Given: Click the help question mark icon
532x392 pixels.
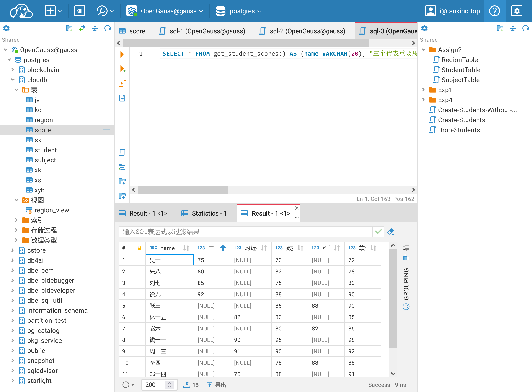Looking at the screenshot, I should click(x=494, y=11).
